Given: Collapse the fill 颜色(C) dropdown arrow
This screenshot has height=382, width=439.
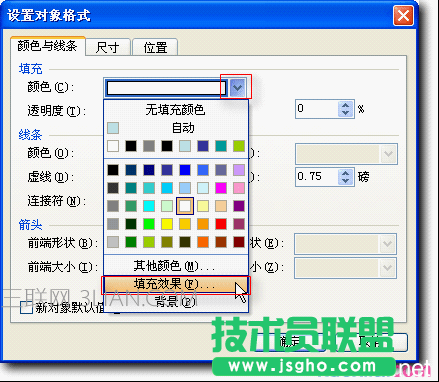Looking at the screenshot, I should click(237, 88).
